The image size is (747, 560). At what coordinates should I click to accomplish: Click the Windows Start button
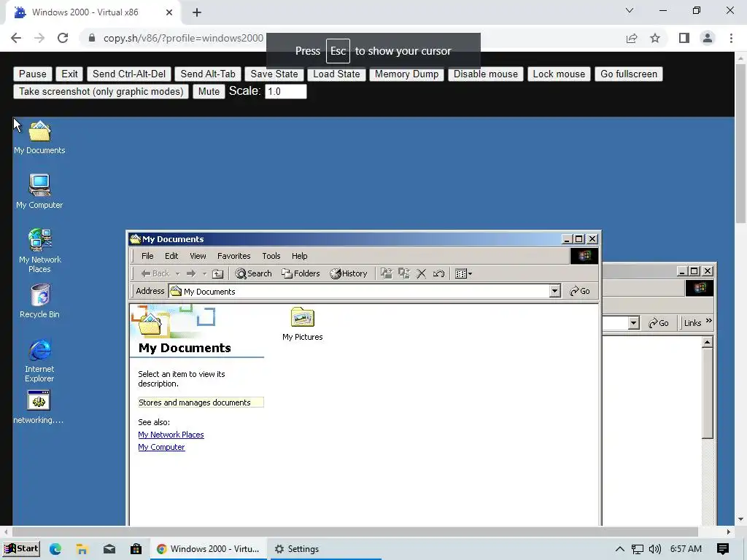pos(21,548)
